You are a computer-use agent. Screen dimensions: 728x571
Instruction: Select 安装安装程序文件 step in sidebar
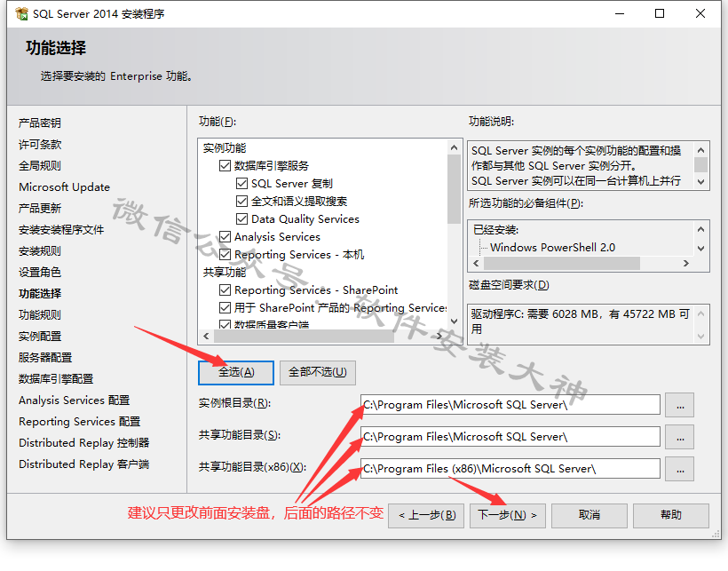click(x=61, y=230)
